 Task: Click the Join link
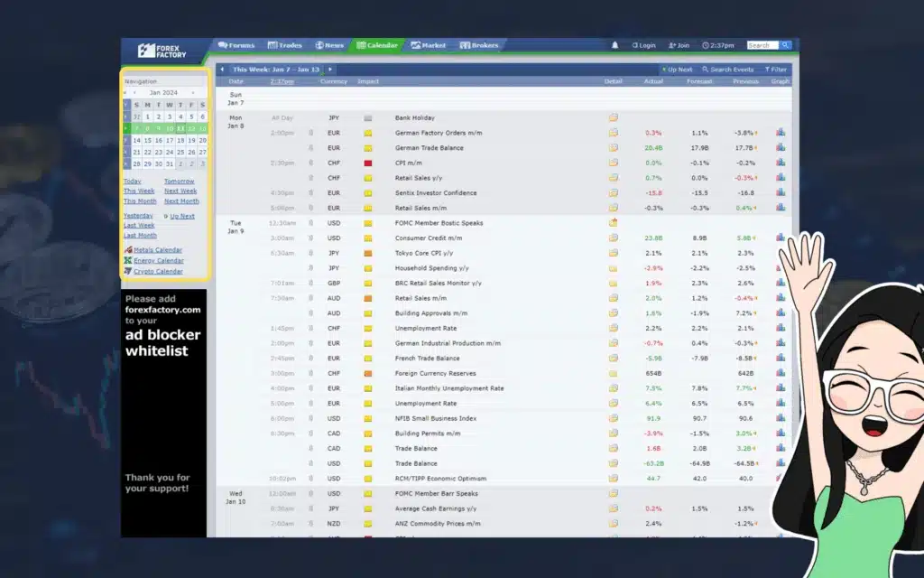pyautogui.click(x=679, y=45)
